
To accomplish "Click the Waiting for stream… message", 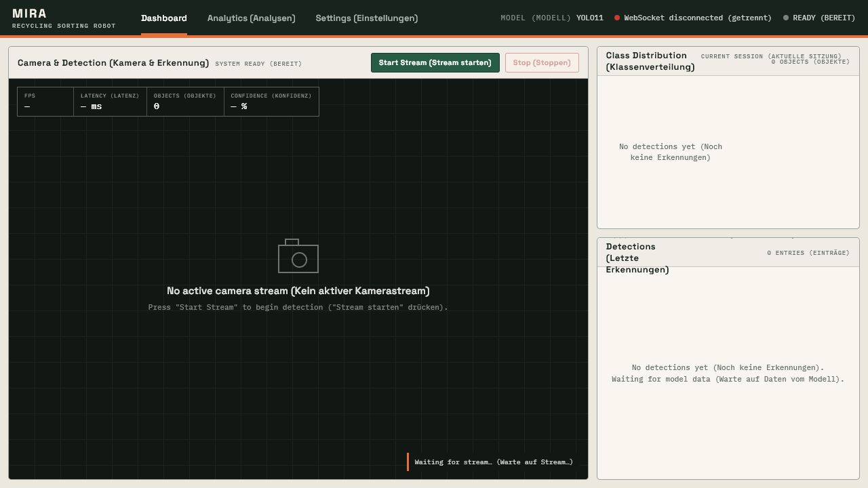I will 494,462.
